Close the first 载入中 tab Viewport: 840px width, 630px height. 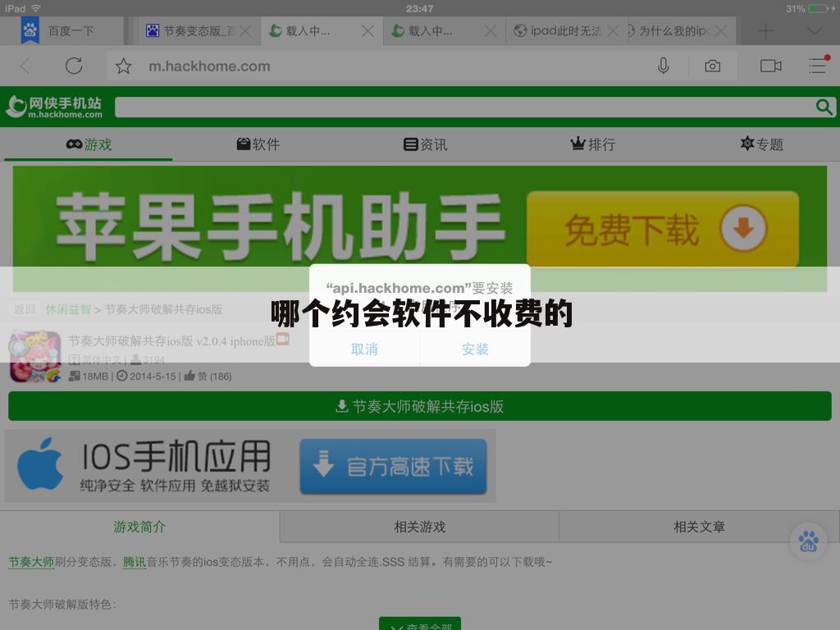click(367, 31)
